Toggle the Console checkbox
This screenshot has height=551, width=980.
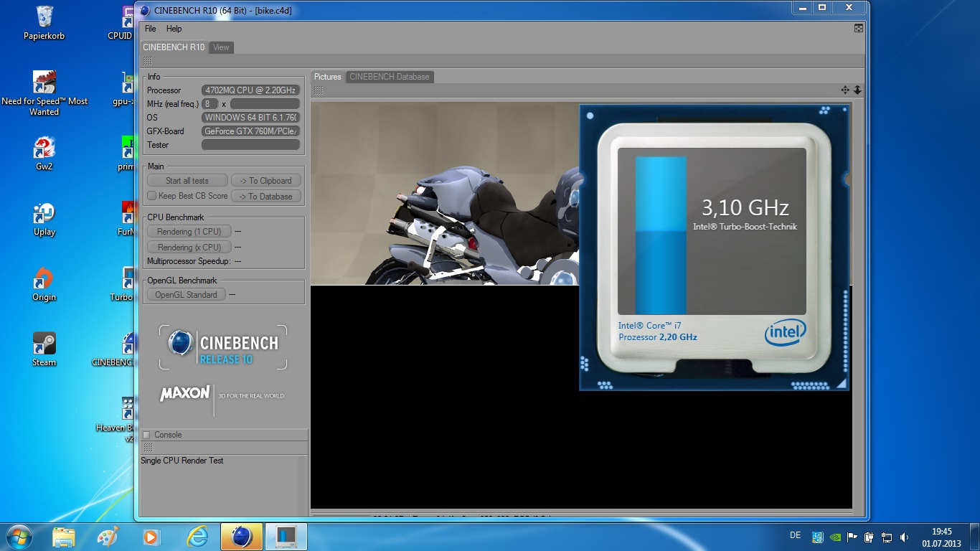(x=146, y=435)
